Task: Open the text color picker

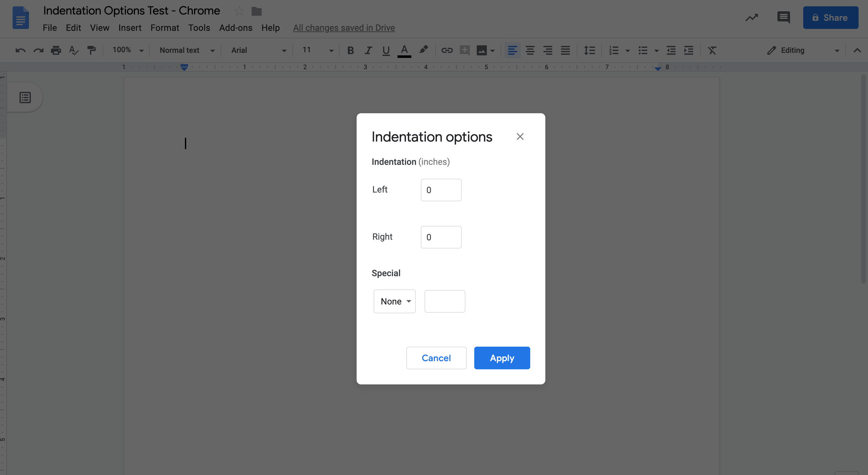Action: (404, 51)
